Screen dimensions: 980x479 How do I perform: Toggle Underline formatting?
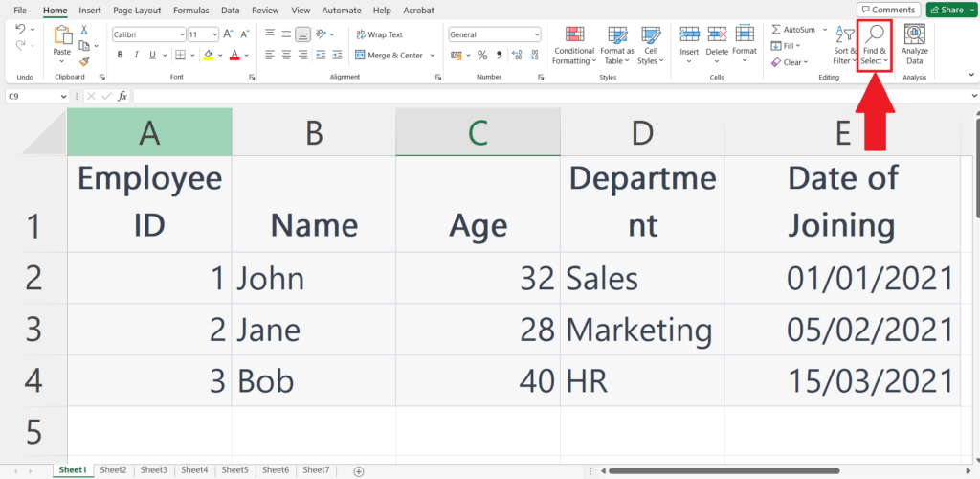click(152, 55)
